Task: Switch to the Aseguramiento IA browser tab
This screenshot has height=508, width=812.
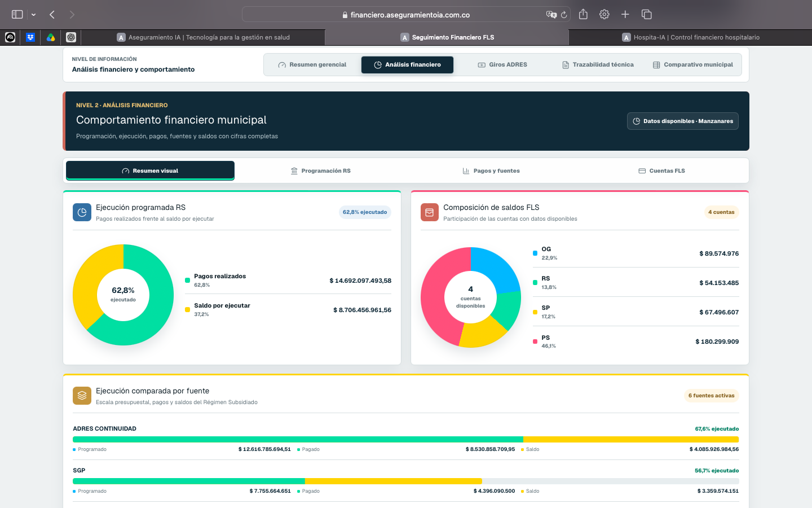Action: pos(204,37)
